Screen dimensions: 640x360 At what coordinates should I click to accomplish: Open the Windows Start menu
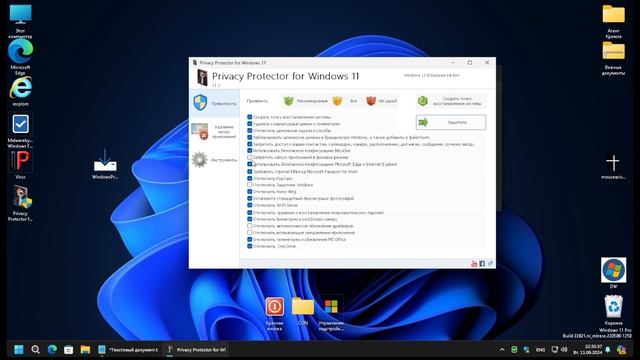click(19, 350)
